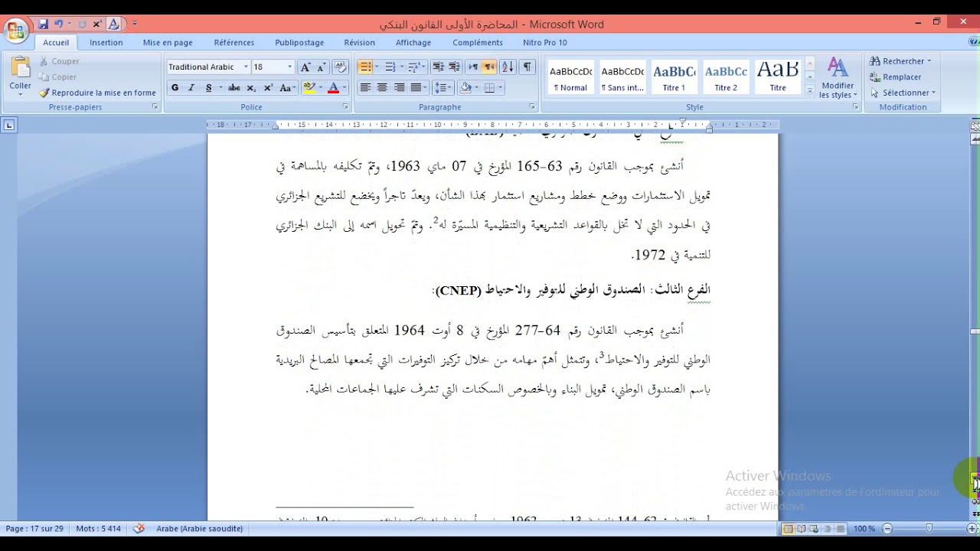
Task: Open the Révision tab
Action: click(x=359, y=43)
